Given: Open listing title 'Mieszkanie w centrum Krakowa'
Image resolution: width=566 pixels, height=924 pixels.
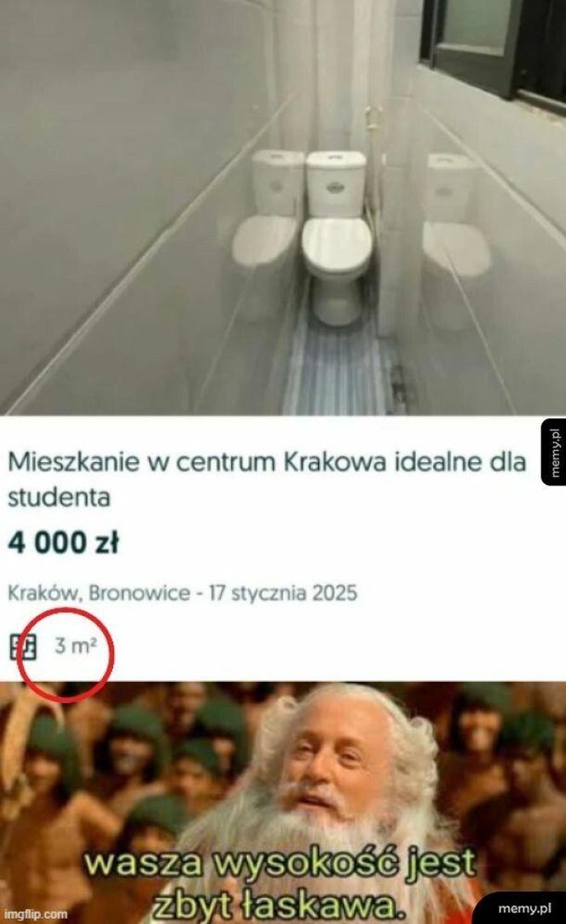Looking at the screenshot, I should (266, 479).
